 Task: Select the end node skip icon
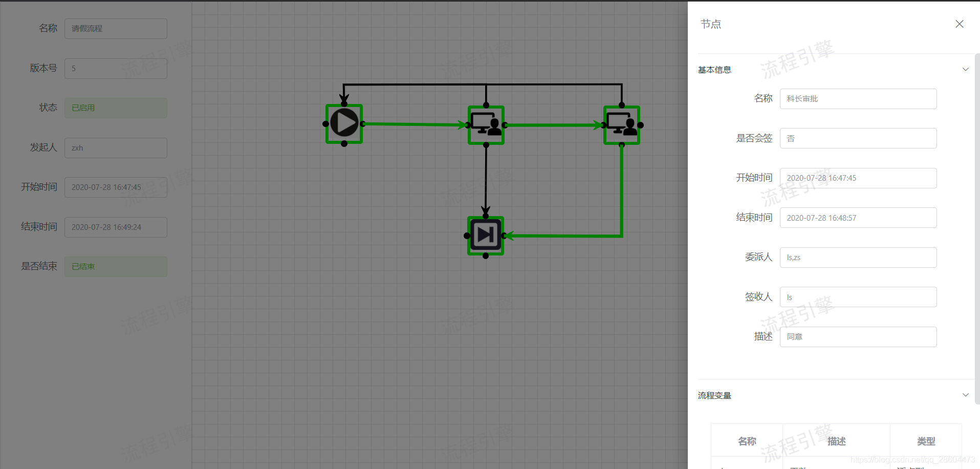tap(486, 236)
